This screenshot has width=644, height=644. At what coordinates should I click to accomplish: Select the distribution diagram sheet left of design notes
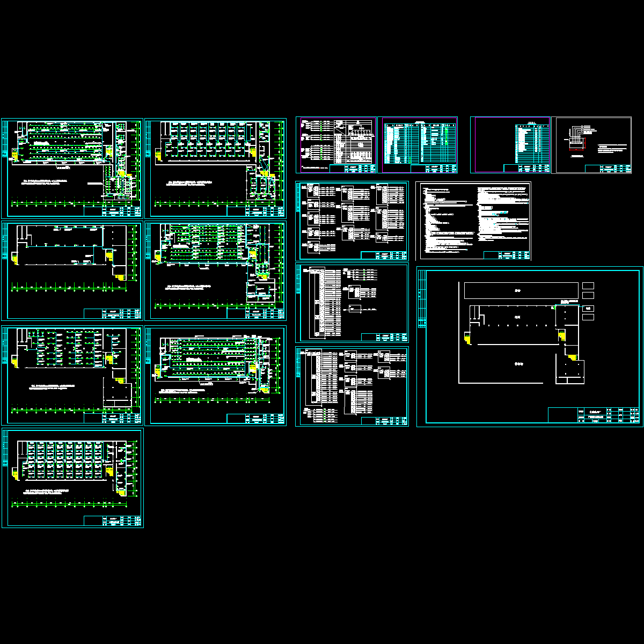(x=352, y=221)
